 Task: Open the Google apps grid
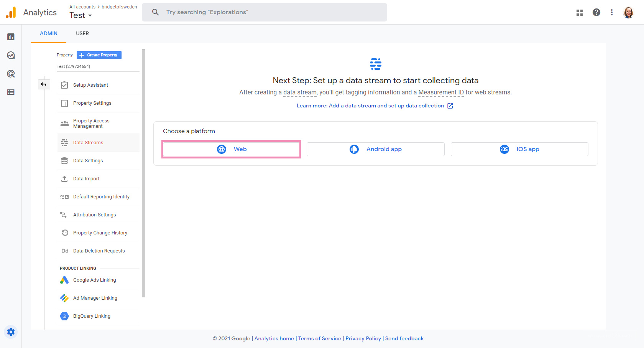pyautogui.click(x=580, y=12)
